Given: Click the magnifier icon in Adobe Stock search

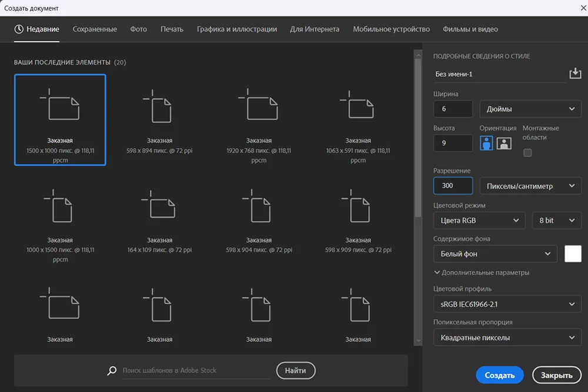Looking at the screenshot, I should (x=112, y=371).
